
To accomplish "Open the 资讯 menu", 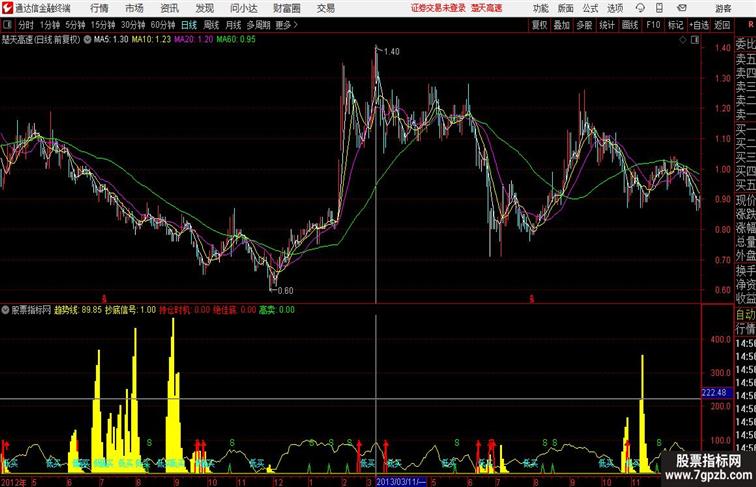I will click(x=169, y=8).
